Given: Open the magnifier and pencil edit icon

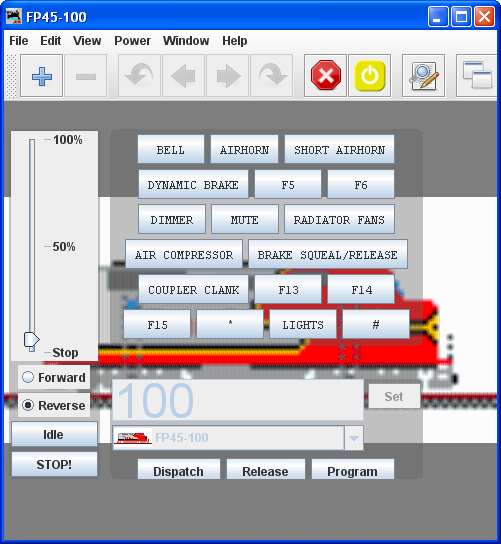Looking at the screenshot, I should coord(423,76).
